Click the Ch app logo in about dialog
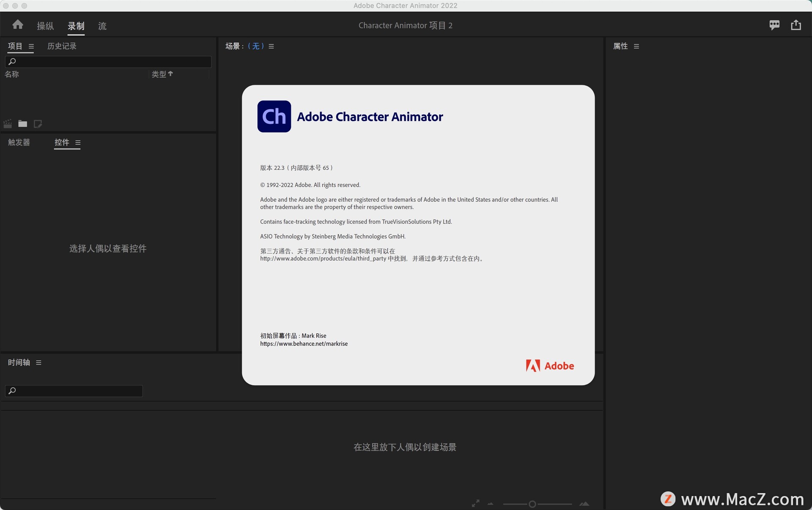 click(x=274, y=116)
